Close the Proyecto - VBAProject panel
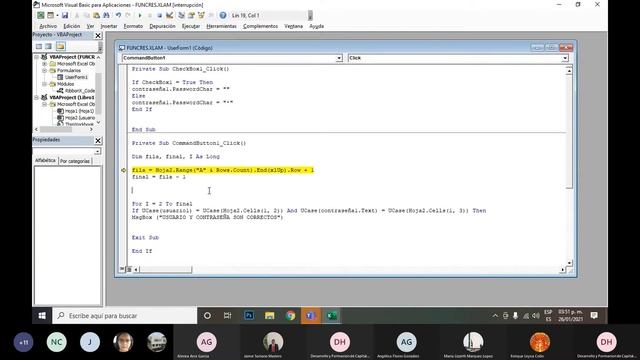This screenshot has height=360, width=640. [98, 36]
